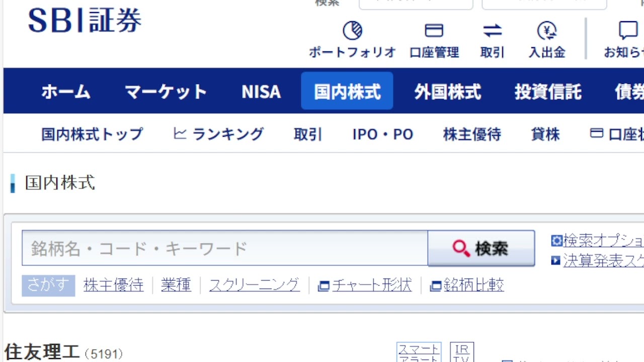Open the スマートアラート icon for 住友理工
The width and height of the screenshot is (644, 362).
point(419,352)
